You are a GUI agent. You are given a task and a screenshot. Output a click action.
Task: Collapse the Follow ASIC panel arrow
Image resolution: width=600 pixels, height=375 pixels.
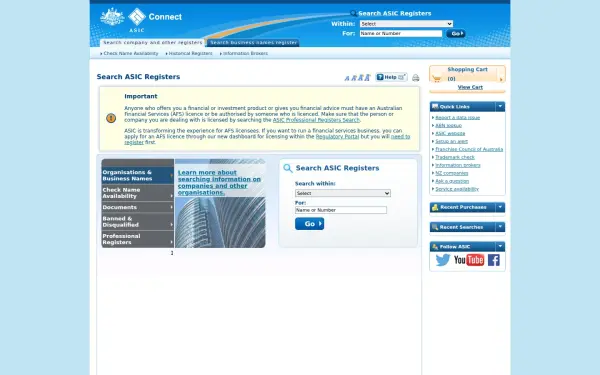click(x=500, y=246)
